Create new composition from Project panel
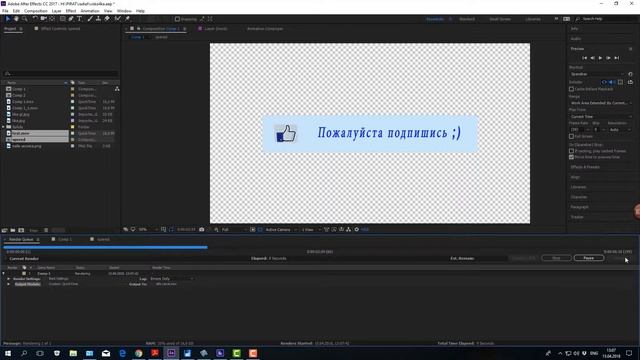640x360 pixels. [x=21, y=230]
